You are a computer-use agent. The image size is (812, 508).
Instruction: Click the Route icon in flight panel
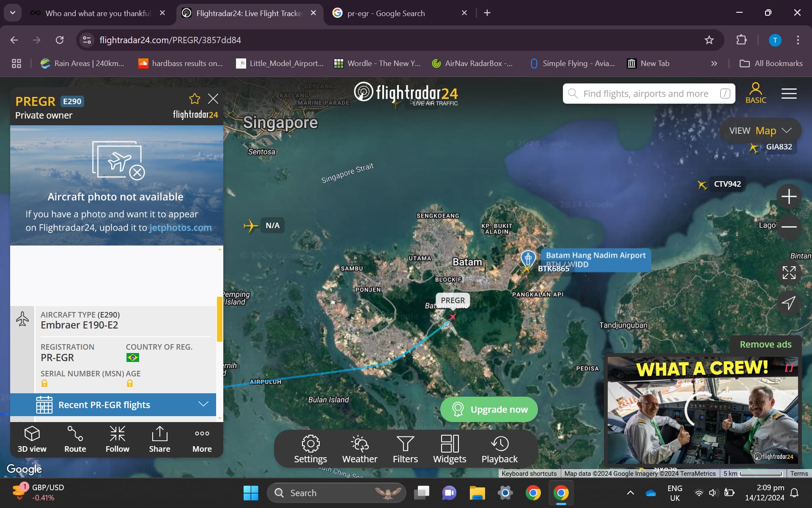75,439
